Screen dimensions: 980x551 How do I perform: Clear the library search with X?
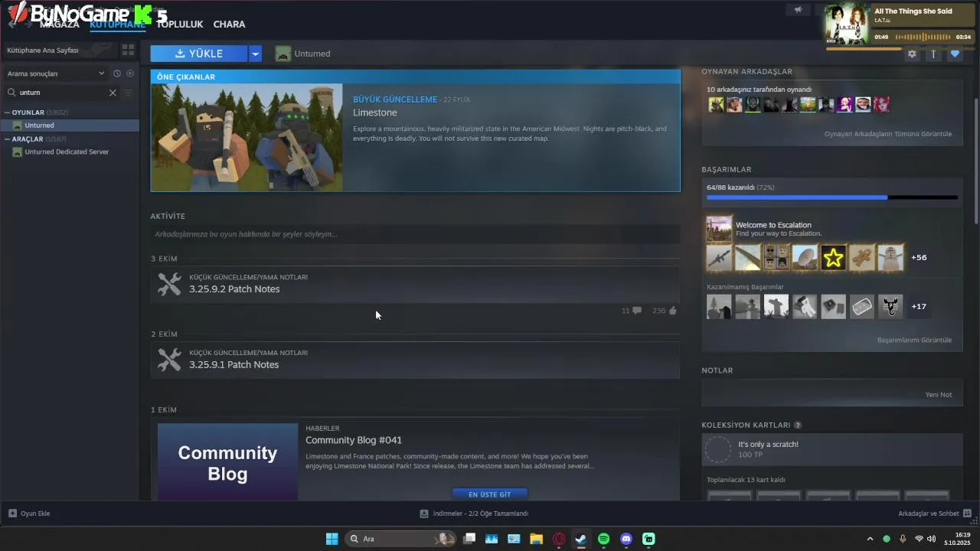[x=113, y=93]
